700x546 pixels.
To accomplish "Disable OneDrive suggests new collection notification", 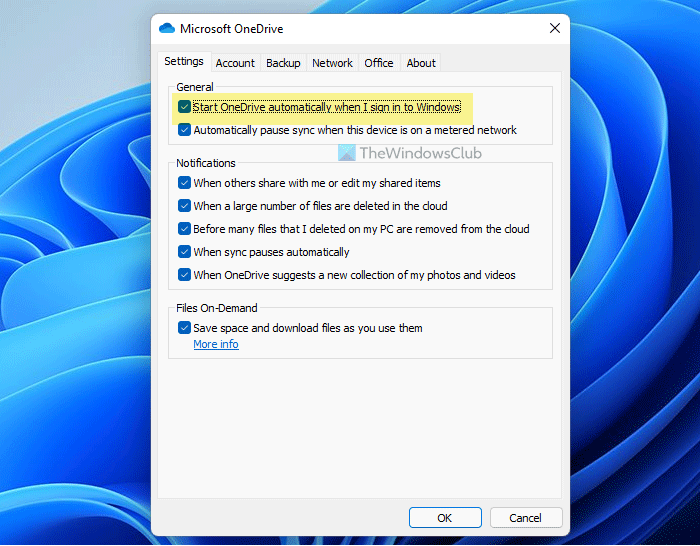I will 184,275.
